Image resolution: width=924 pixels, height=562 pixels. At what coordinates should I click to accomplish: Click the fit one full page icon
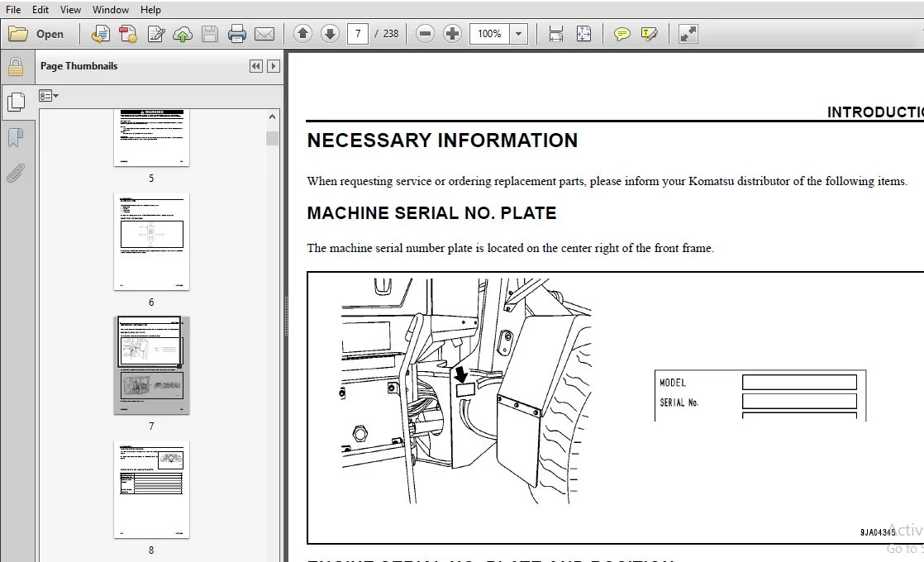[583, 34]
